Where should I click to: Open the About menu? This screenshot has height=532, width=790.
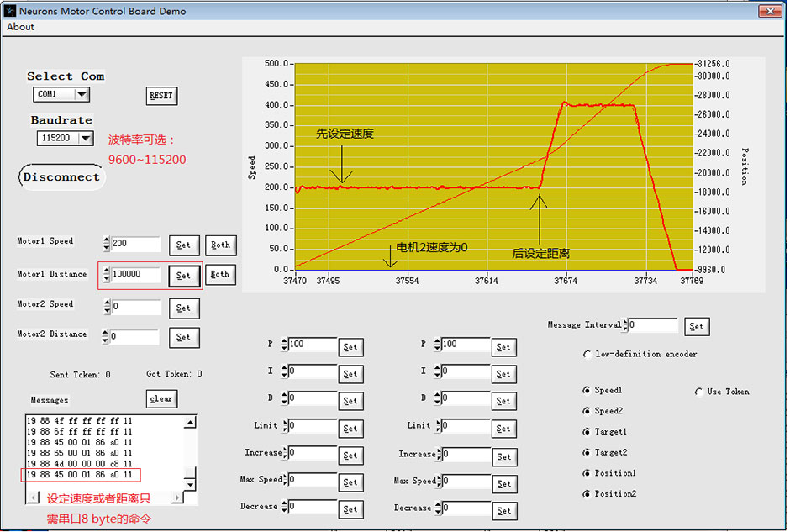tap(20, 27)
